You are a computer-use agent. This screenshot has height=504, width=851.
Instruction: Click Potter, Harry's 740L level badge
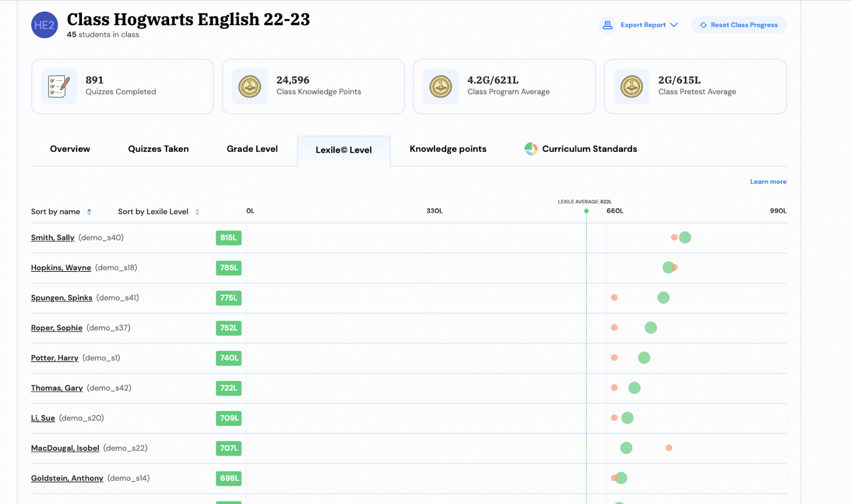pos(229,358)
